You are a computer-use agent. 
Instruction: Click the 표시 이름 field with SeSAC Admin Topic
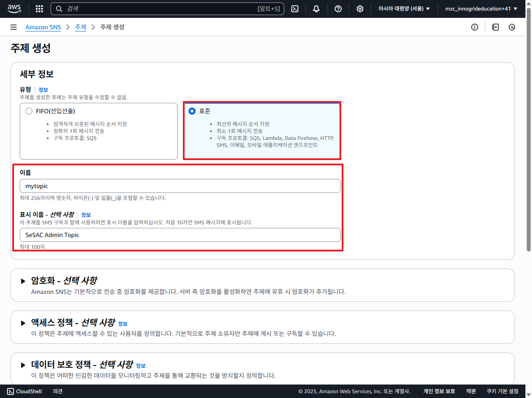click(180, 235)
